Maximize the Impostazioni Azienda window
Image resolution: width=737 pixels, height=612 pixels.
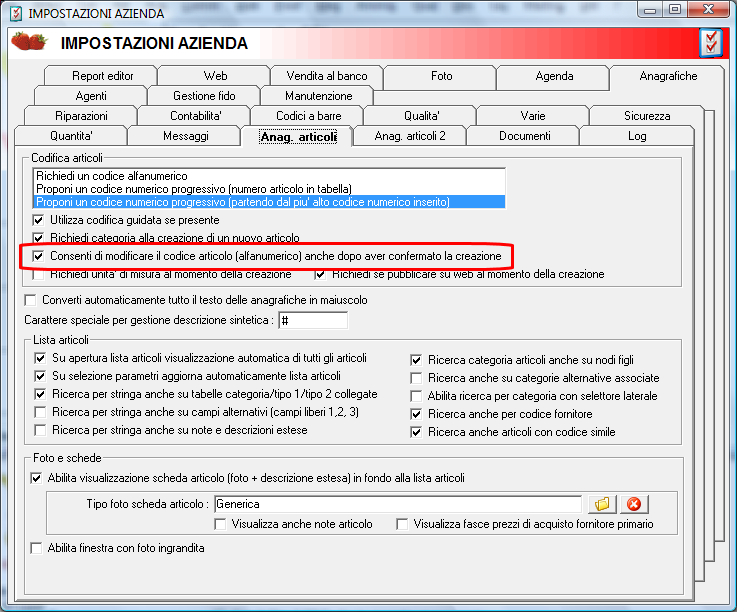click(675, 10)
